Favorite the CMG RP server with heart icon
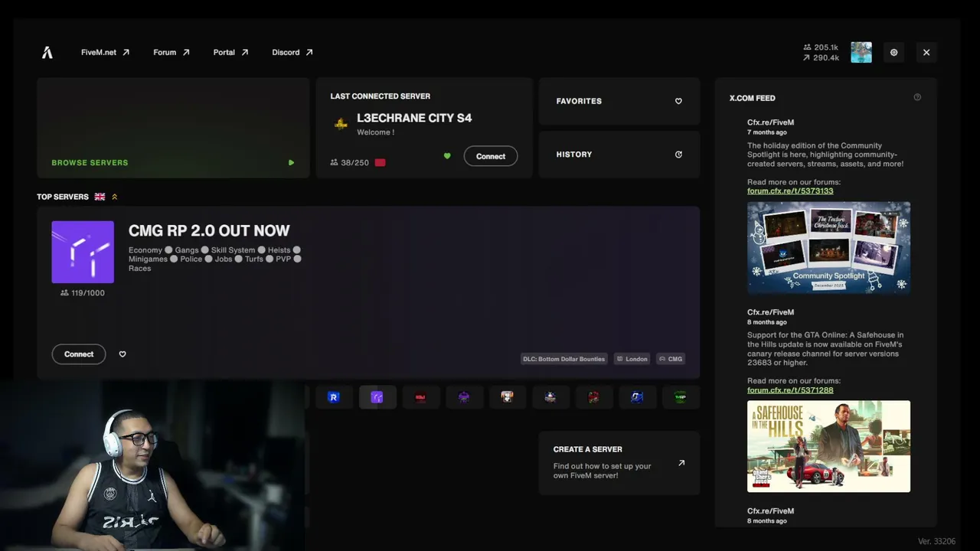Screen dimensions: 980x551 coord(122,354)
